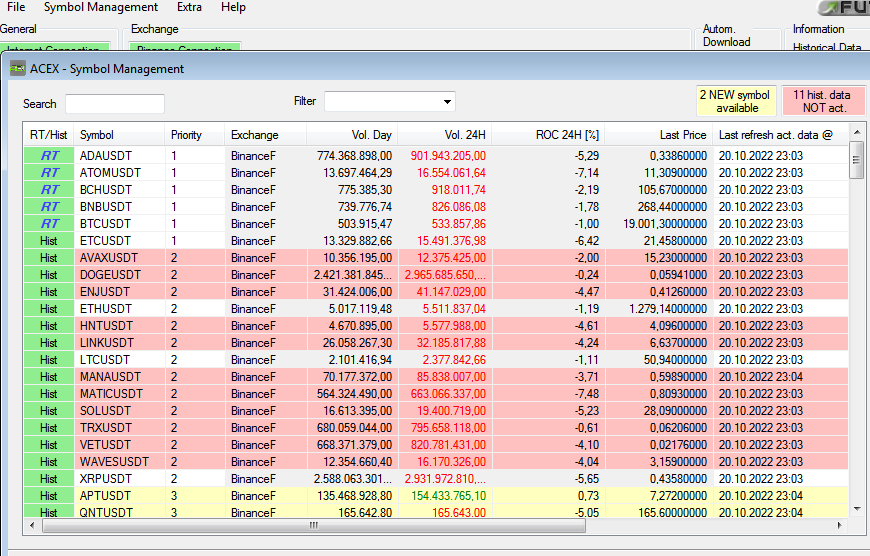Image resolution: width=870 pixels, height=556 pixels.
Task: Click MATICUSDT ROC value -7,48
Action: [x=587, y=394]
